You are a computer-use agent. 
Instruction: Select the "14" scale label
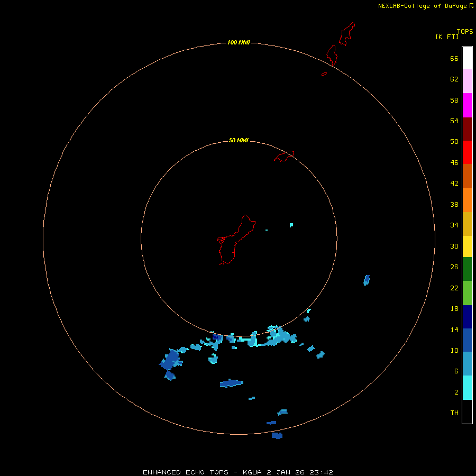coord(454,329)
